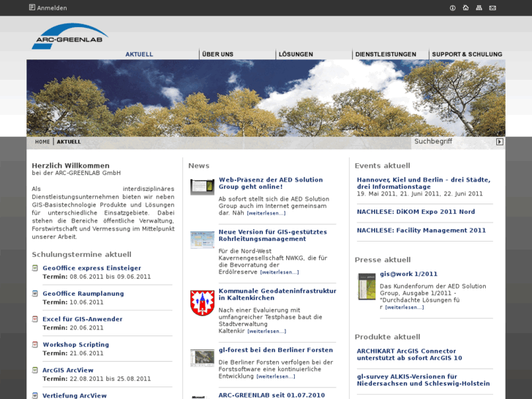
Task: Click calendar icon beside Workshop Scripting
Action: pos(34,344)
